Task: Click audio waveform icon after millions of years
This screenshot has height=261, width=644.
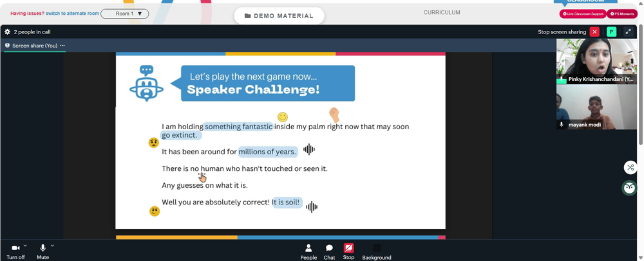Action: pos(309,150)
